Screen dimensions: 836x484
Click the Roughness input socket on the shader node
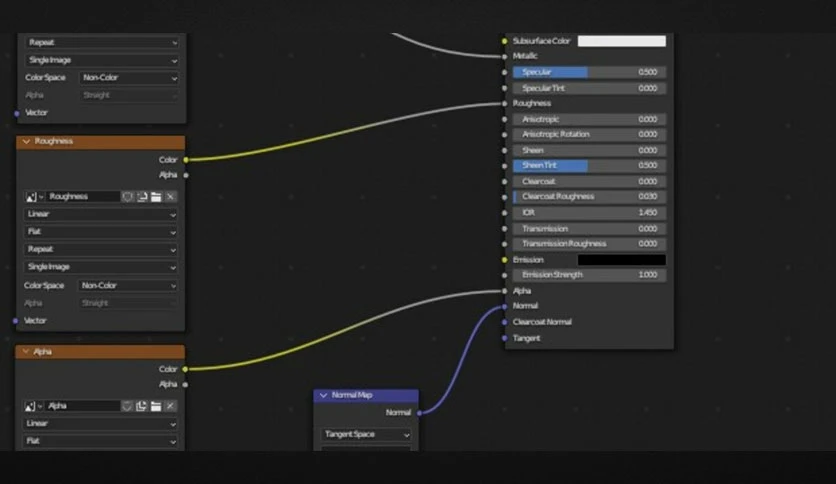[504, 103]
